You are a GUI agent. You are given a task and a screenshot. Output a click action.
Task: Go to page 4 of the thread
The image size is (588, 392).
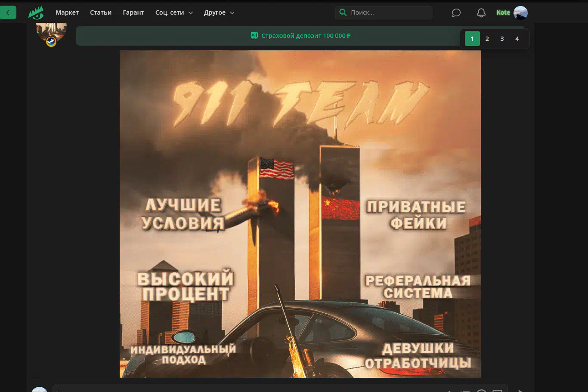point(517,39)
